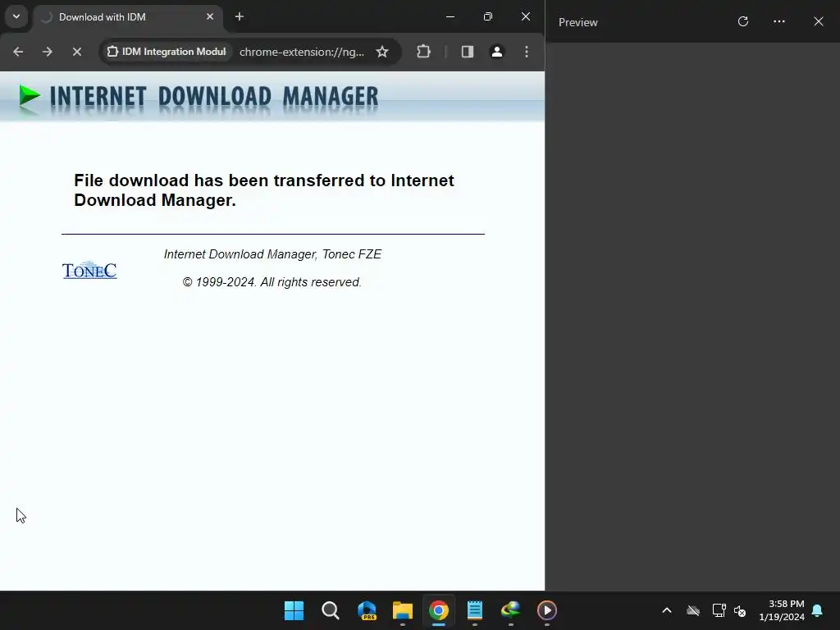Open the notifications bell

click(818, 610)
